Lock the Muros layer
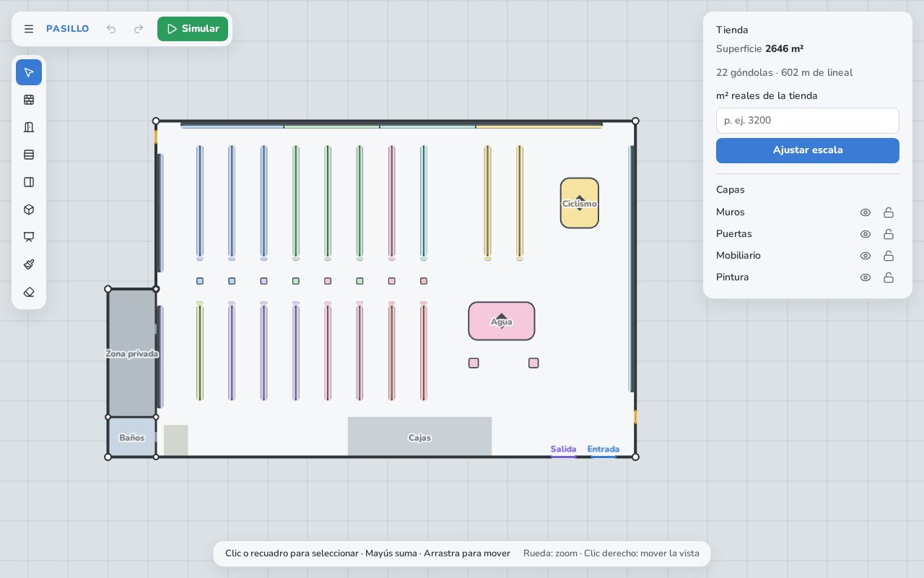 point(889,212)
